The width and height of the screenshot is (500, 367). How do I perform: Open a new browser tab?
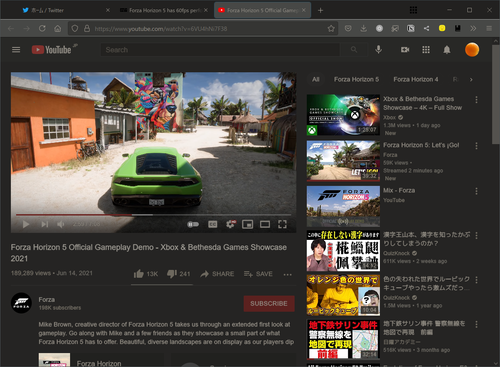pyautogui.click(x=320, y=10)
